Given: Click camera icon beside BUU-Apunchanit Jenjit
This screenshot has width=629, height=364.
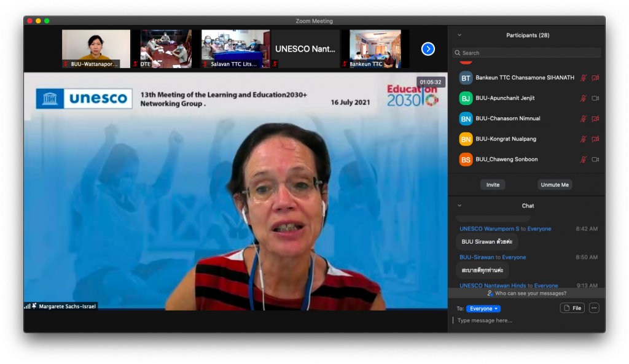Looking at the screenshot, I should 595,98.
